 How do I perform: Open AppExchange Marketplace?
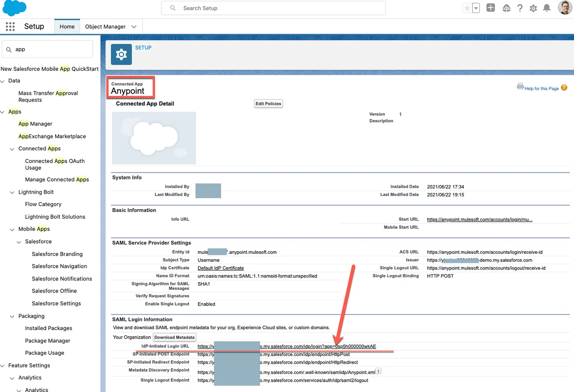point(52,136)
